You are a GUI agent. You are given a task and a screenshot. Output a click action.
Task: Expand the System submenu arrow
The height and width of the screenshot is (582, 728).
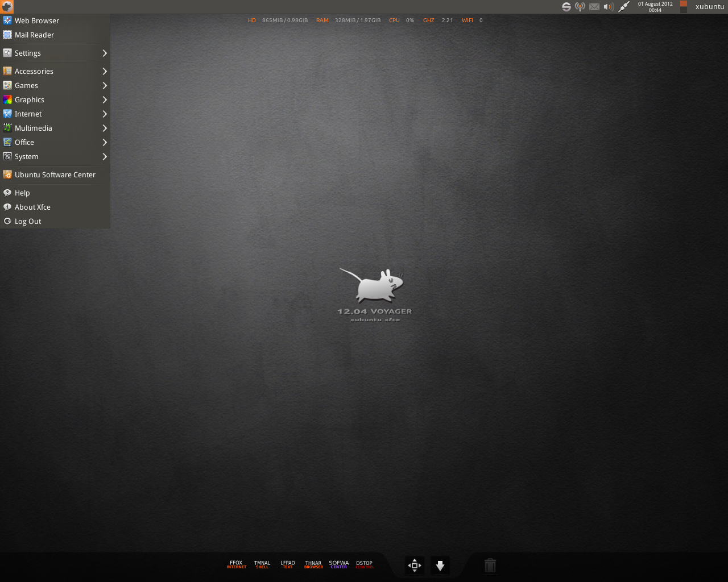(105, 156)
